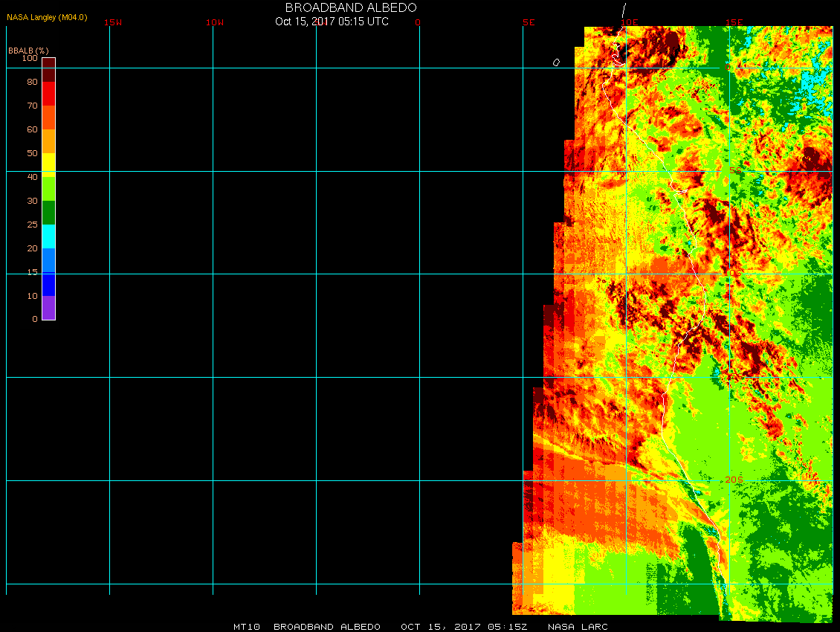
Task: Click the dark maroon swatch atop the legend
Action: (x=48, y=69)
